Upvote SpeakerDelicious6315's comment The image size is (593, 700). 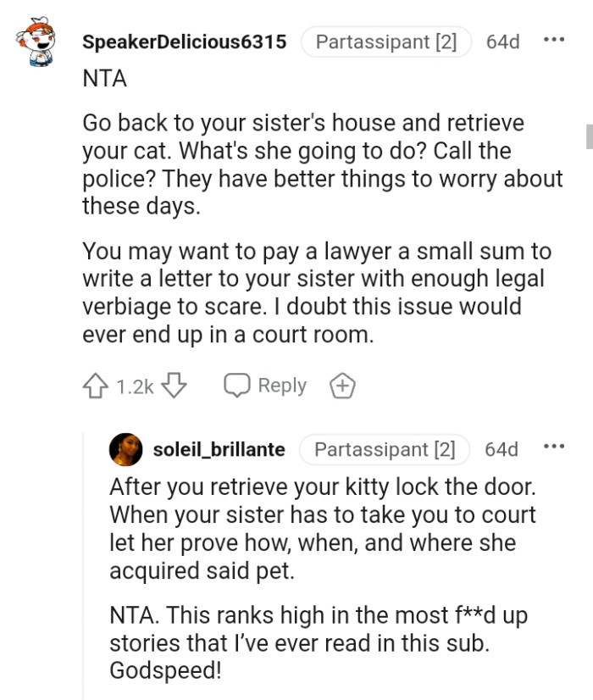click(95, 386)
